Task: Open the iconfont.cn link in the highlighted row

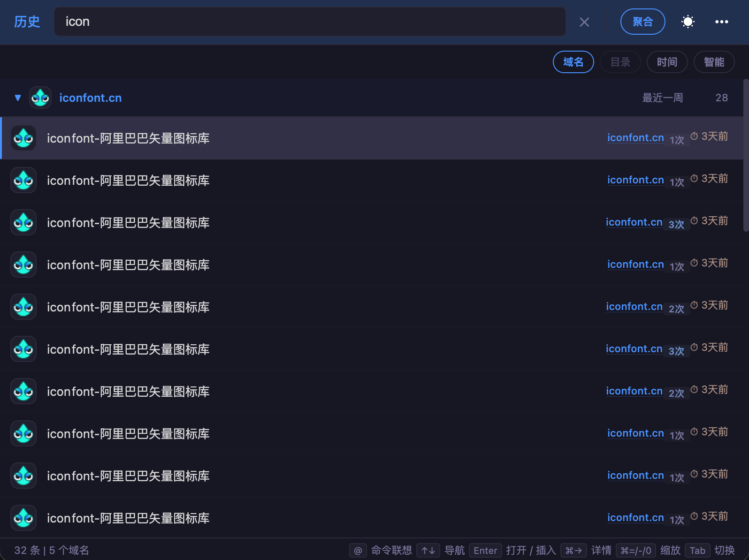Action: 635,137
